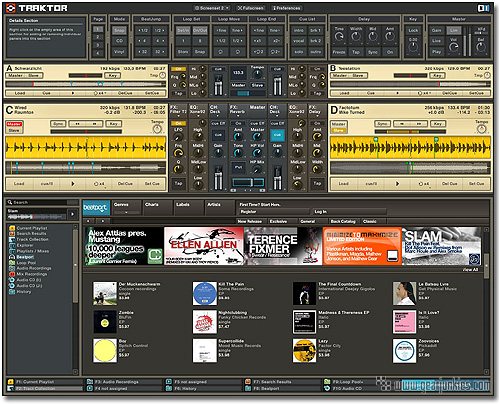Open right EQ Xone92 type dropdown
Screen dimensions: 500x404
point(297,110)
